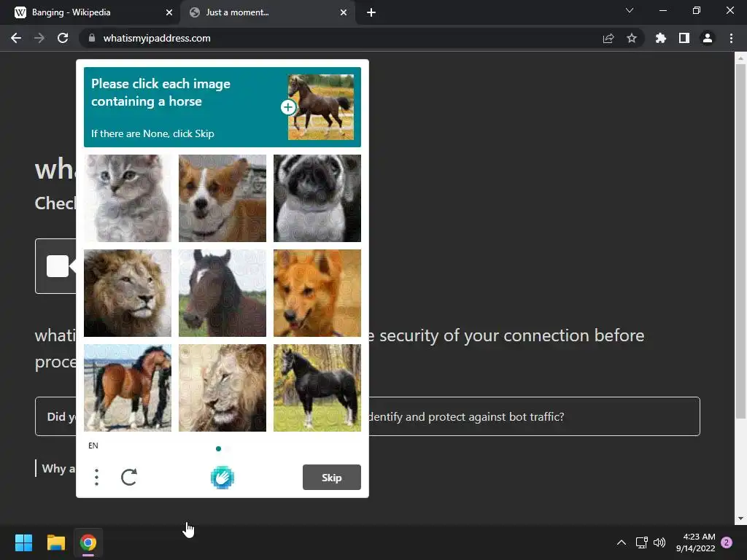
Task: Bookmark this tab with the star icon
Action: point(632,38)
